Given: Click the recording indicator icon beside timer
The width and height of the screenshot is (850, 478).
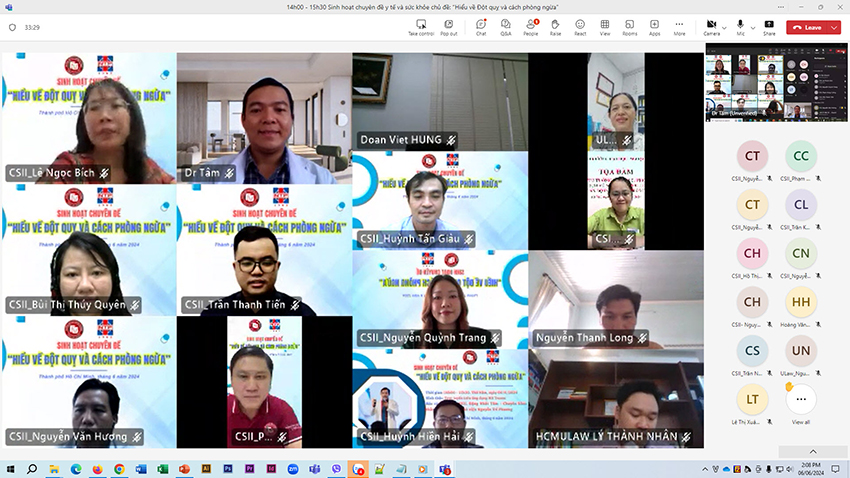Looking at the screenshot, I should [x=12, y=27].
